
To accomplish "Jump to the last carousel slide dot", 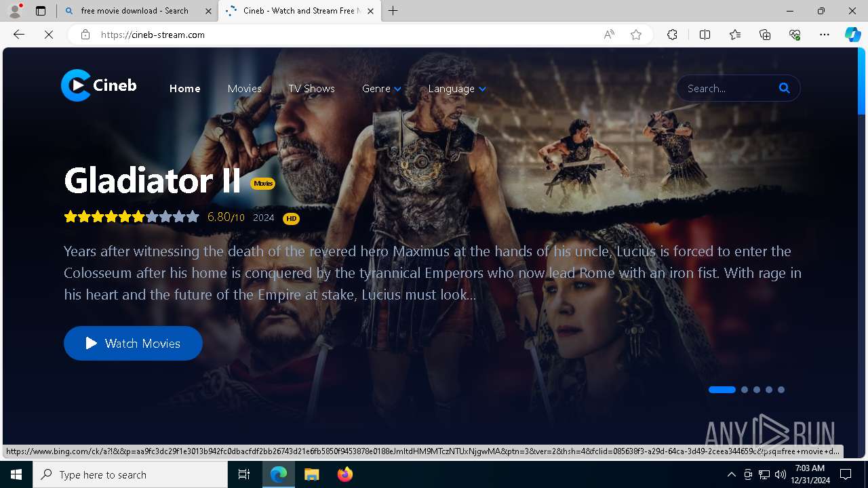I will pos(781,390).
